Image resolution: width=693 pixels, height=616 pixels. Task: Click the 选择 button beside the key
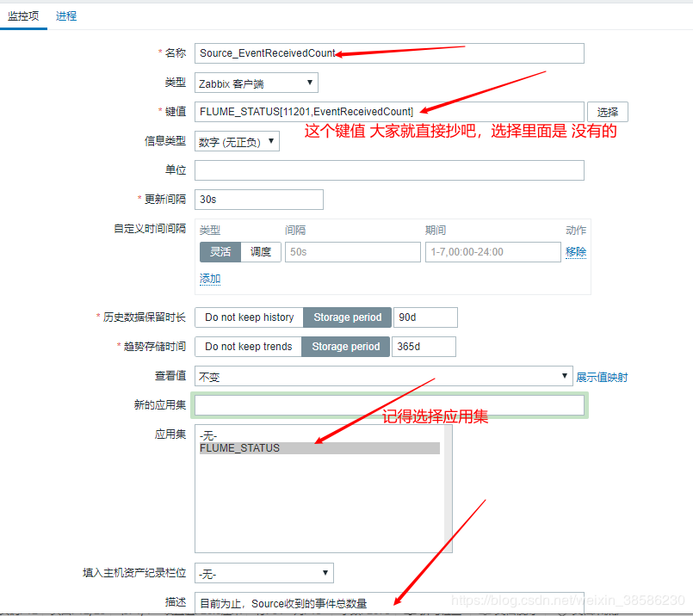pos(607,112)
